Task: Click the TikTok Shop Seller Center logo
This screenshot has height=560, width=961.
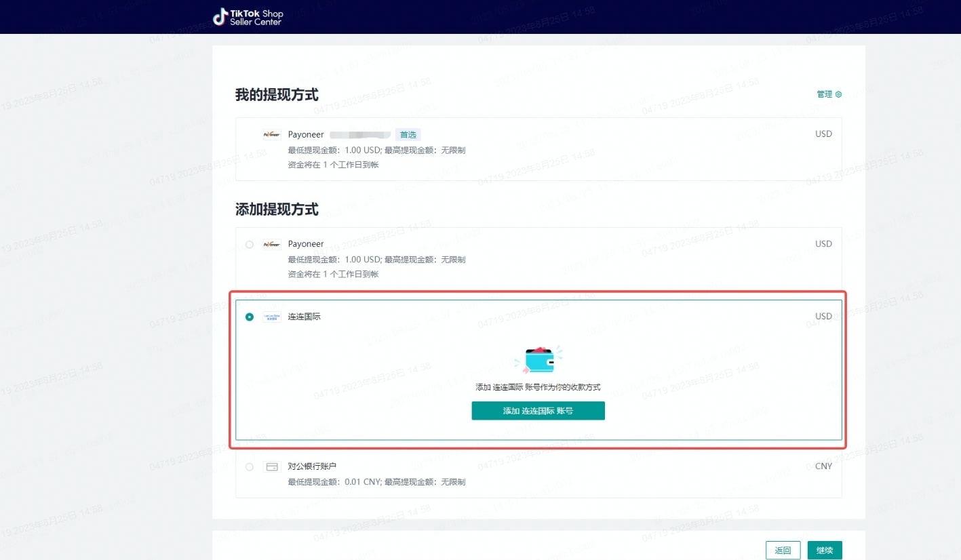Action: pos(248,17)
